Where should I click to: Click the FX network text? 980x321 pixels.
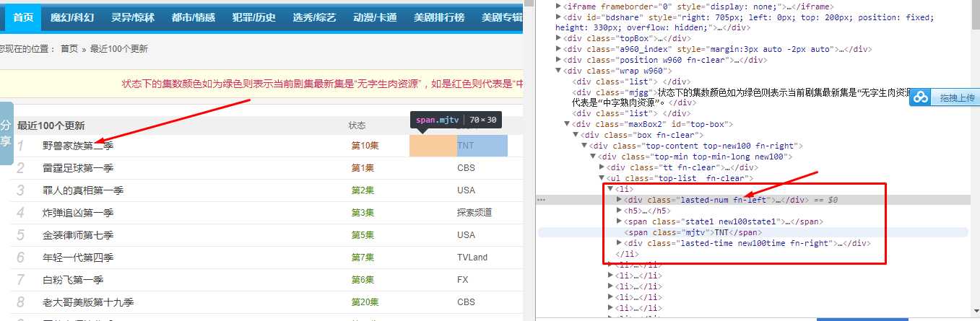click(463, 280)
